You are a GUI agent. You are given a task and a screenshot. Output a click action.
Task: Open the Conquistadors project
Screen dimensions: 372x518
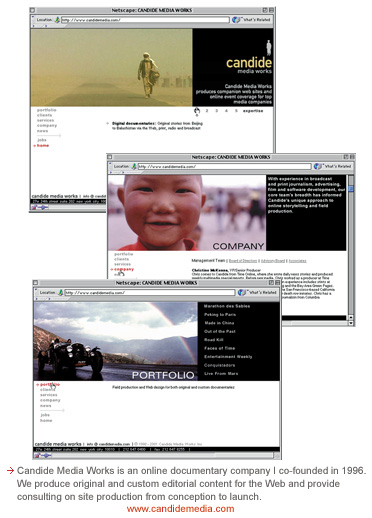[x=219, y=365]
